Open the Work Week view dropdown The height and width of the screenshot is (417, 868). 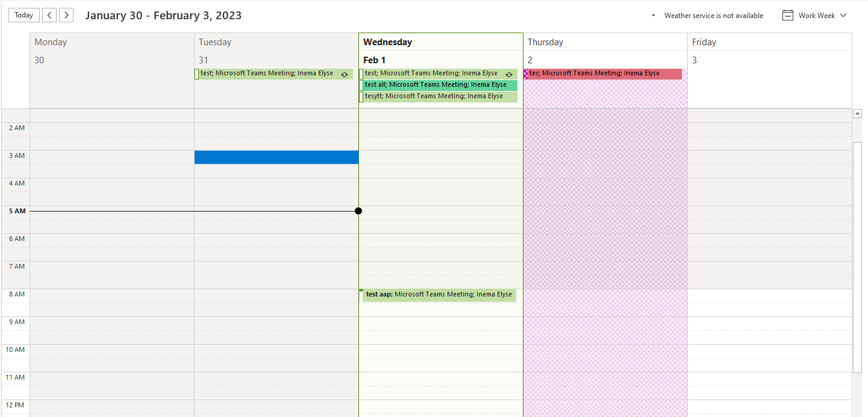(x=842, y=15)
